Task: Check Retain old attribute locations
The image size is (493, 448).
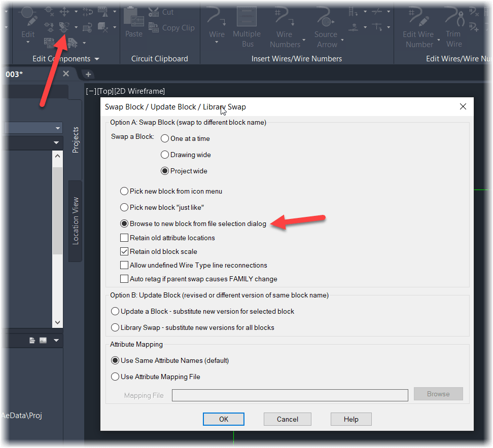Action: pyautogui.click(x=124, y=238)
